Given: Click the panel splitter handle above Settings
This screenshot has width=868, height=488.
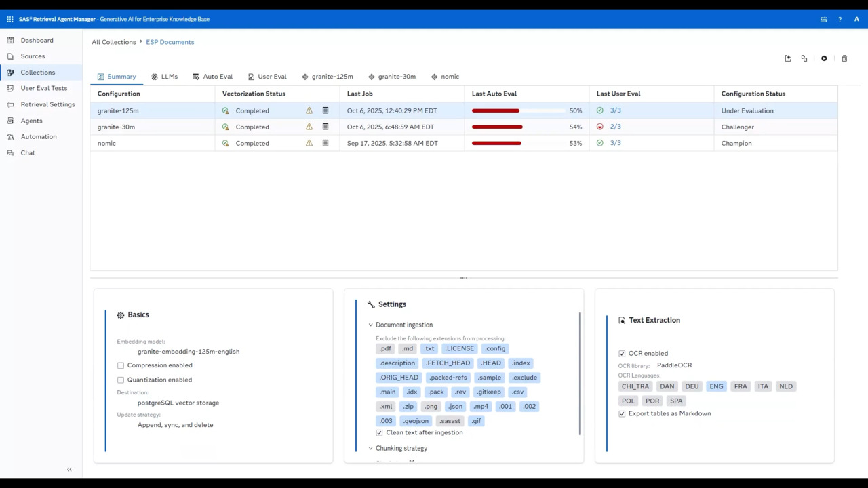Looking at the screenshot, I should pos(464,278).
